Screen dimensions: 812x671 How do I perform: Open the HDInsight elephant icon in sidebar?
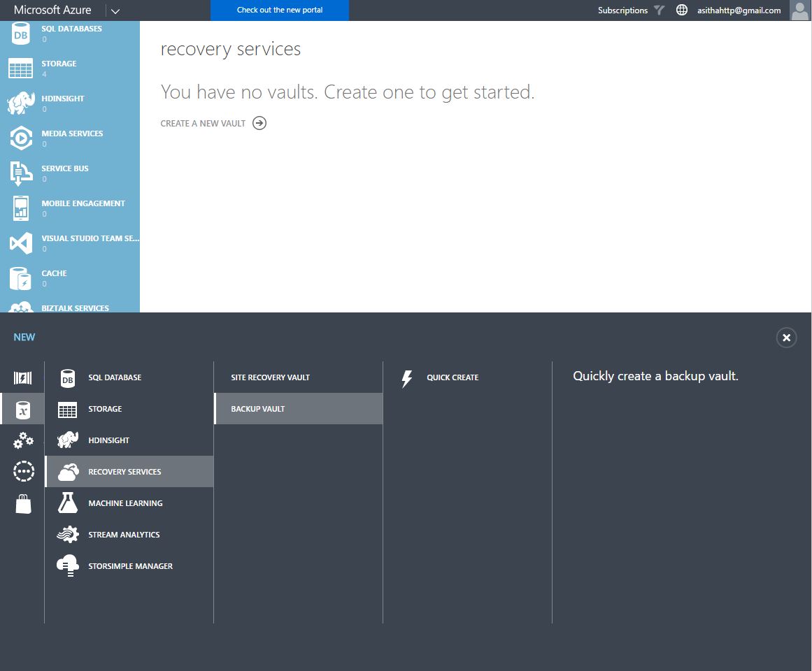click(x=21, y=103)
